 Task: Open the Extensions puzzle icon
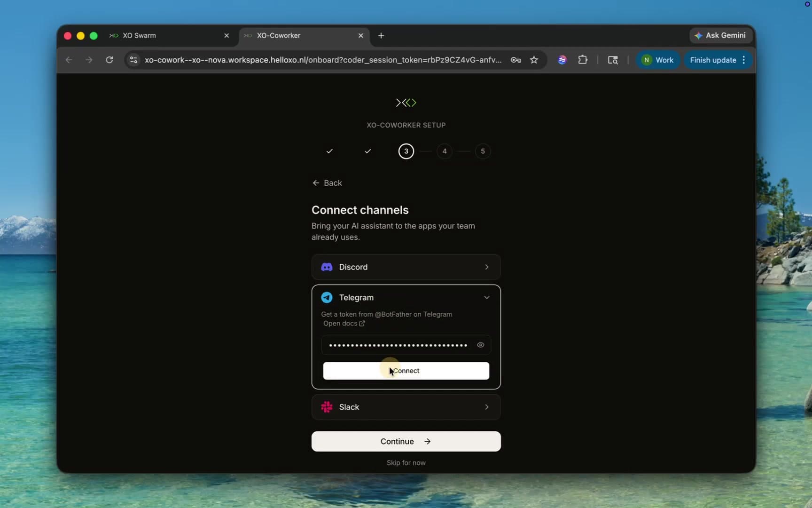coord(583,60)
